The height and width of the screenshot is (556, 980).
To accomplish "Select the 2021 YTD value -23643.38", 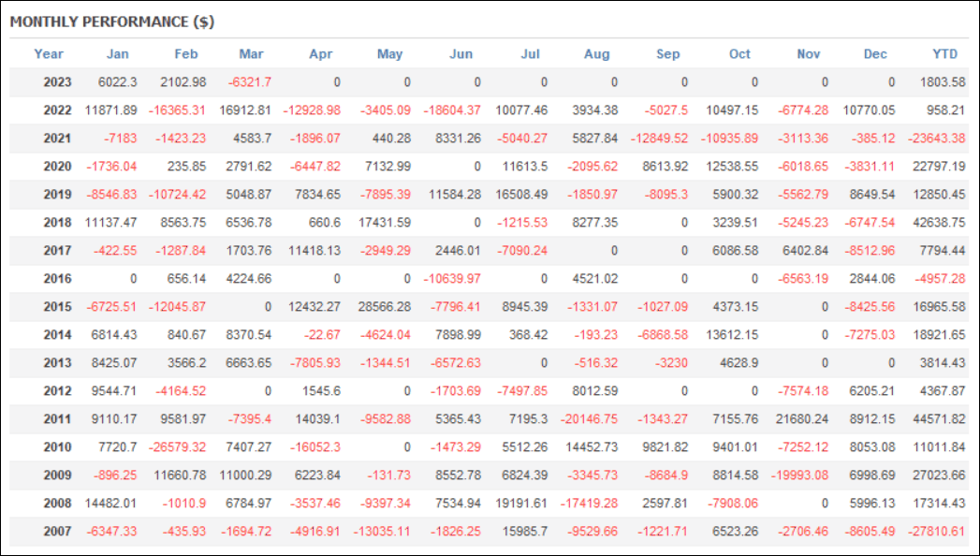I will 936,138.
